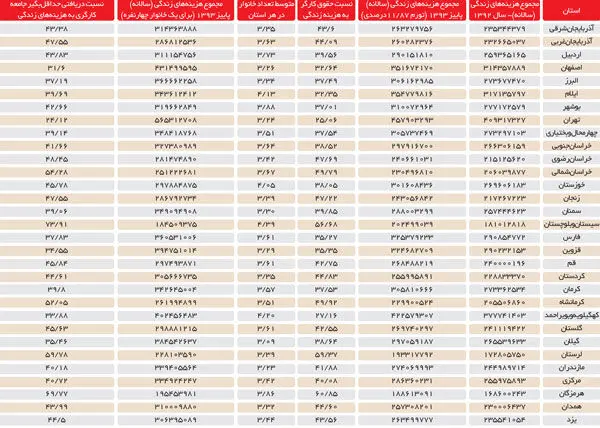Select the 'فارس' province cell
This screenshot has width=600, height=428.
[x=571, y=237]
